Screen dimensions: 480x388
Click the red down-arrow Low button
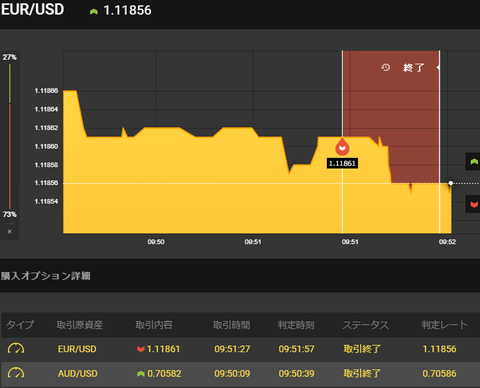473,204
